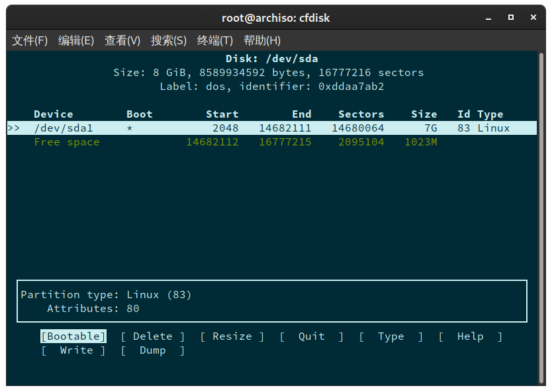Choose the Resize option
Viewport: 552px width, 392px height.
(232, 336)
